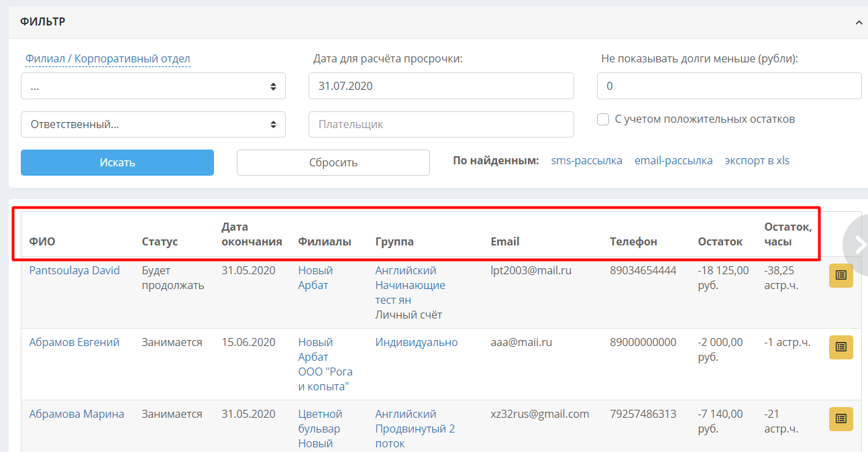The width and height of the screenshot is (868, 452).
Task: Click status Будет продолжать
Action: (173, 278)
